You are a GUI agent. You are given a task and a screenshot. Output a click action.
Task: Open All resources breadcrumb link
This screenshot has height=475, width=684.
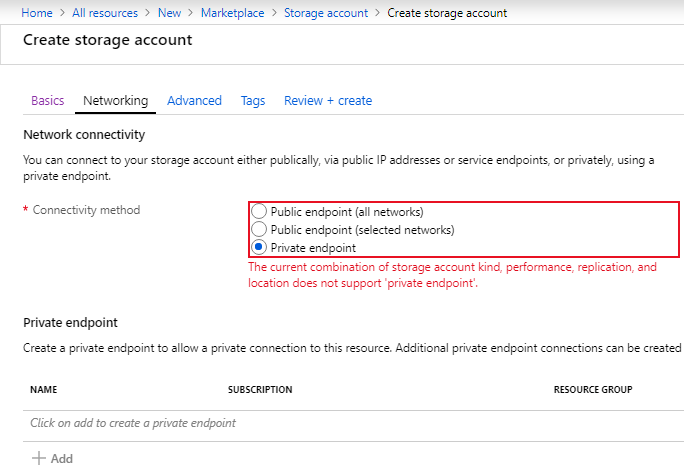click(x=105, y=13)
